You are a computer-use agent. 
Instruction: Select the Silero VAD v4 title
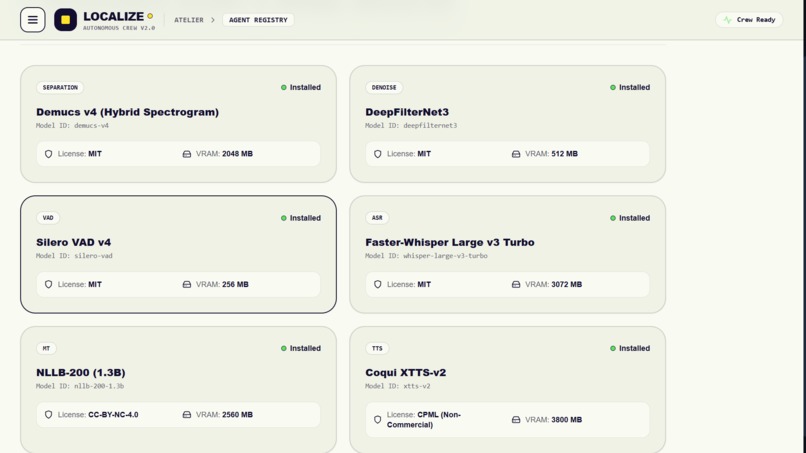[x=74, y=242]
